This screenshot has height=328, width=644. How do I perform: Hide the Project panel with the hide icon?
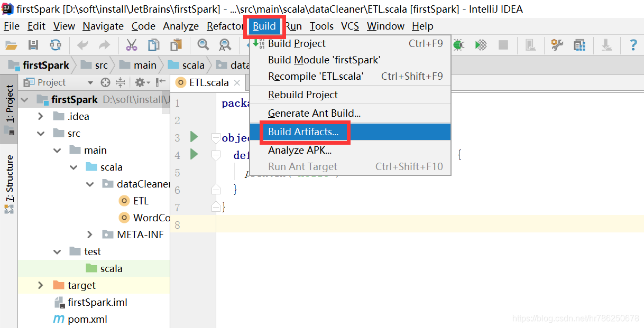click(x=160, y=82)
